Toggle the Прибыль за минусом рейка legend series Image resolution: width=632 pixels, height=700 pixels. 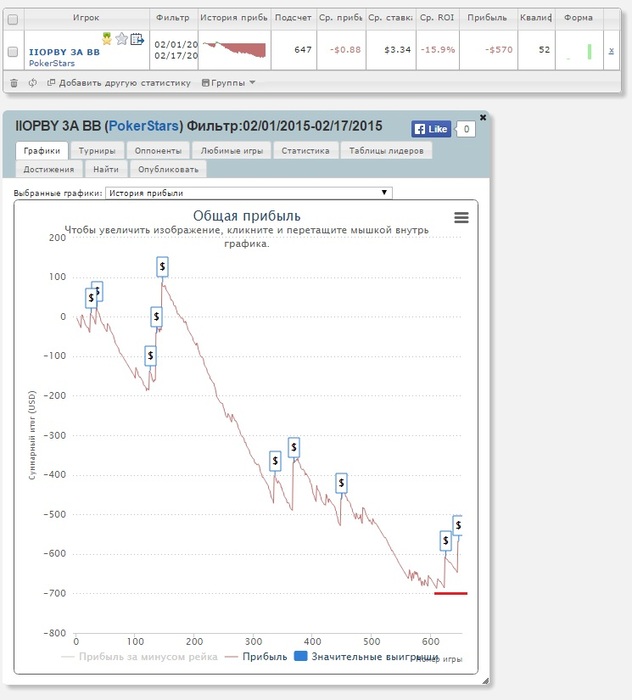(139, 657)
